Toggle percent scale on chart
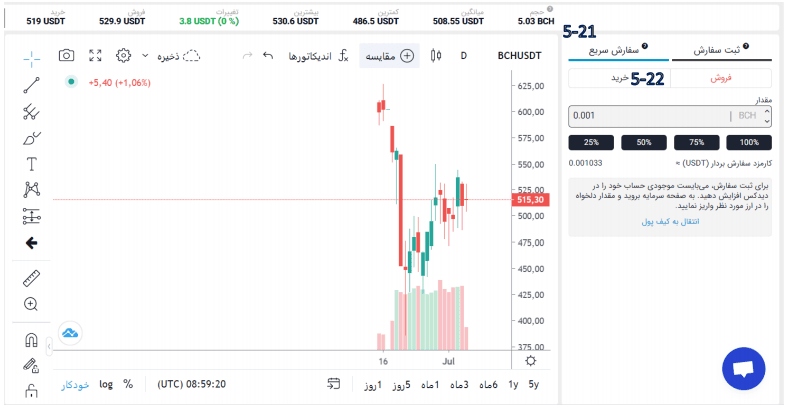 pyautogui.click(x=128, y=384)
